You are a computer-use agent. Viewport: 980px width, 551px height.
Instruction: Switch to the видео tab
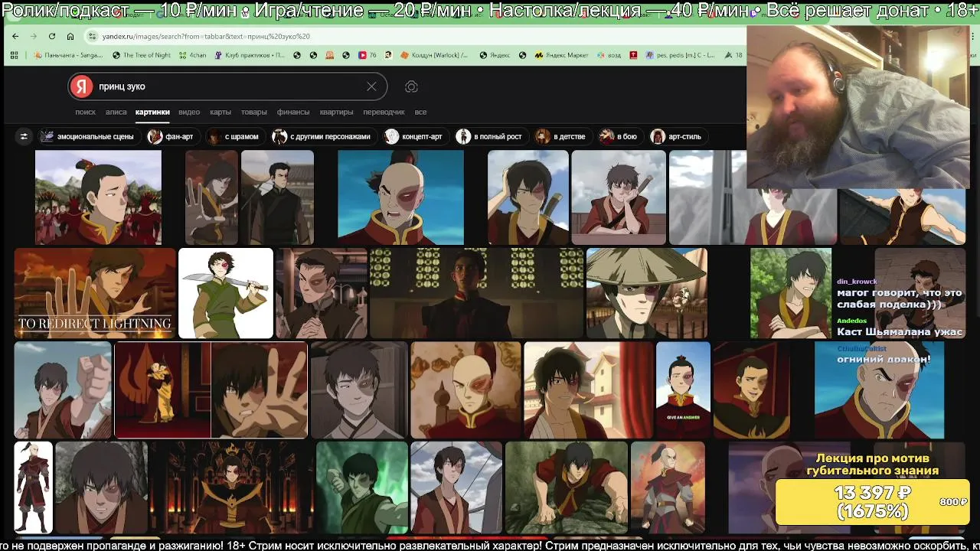point(189,112)
